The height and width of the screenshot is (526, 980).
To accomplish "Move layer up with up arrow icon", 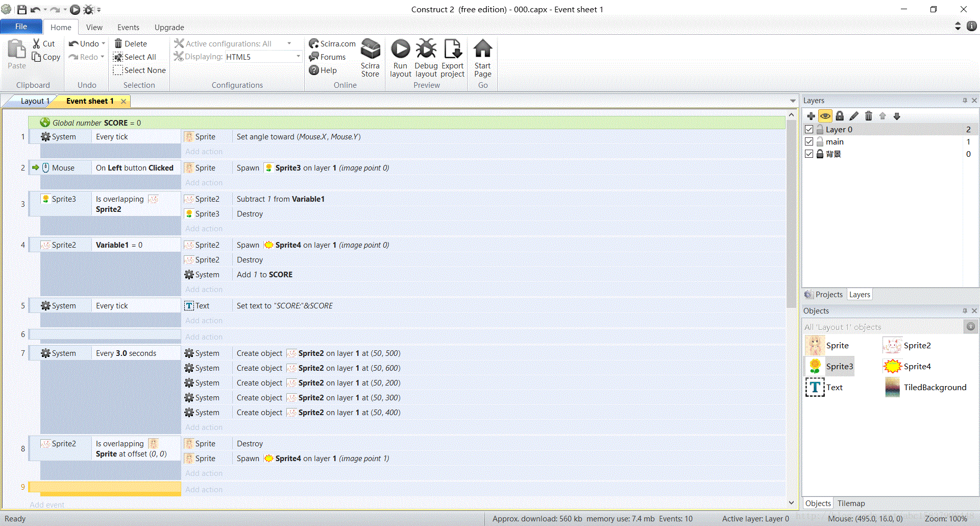I will pos(883,116).
